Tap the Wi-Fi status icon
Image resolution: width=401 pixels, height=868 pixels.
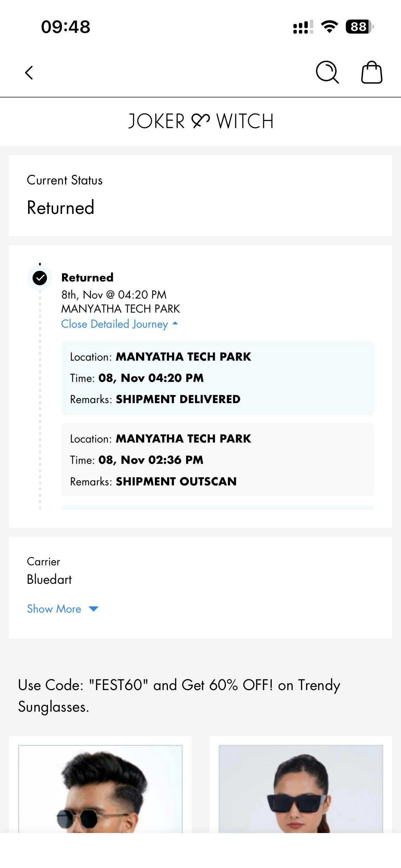point(329,27)
